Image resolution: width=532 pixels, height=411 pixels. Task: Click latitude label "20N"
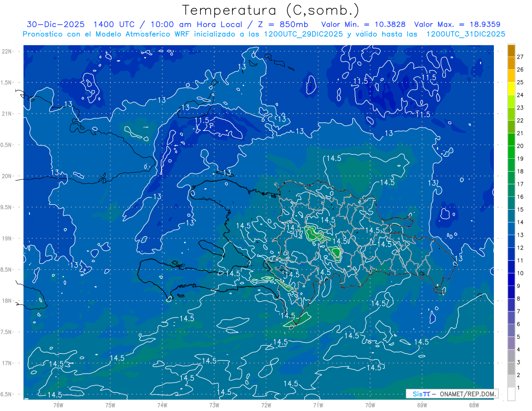(x=7, y=176)
